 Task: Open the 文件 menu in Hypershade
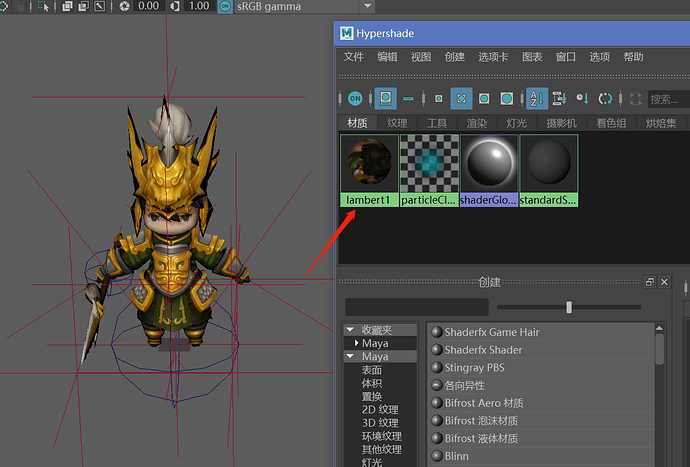click(353, 57)
